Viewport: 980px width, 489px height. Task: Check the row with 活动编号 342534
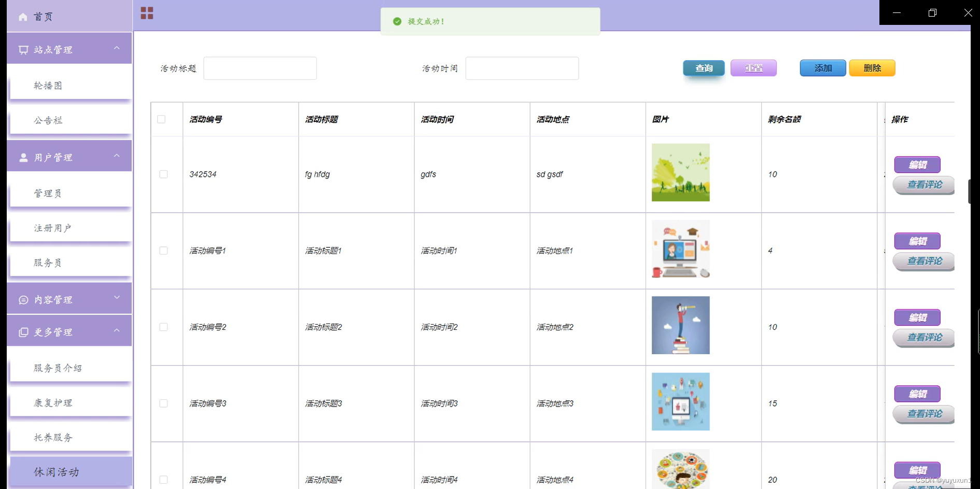click(163, 174)
